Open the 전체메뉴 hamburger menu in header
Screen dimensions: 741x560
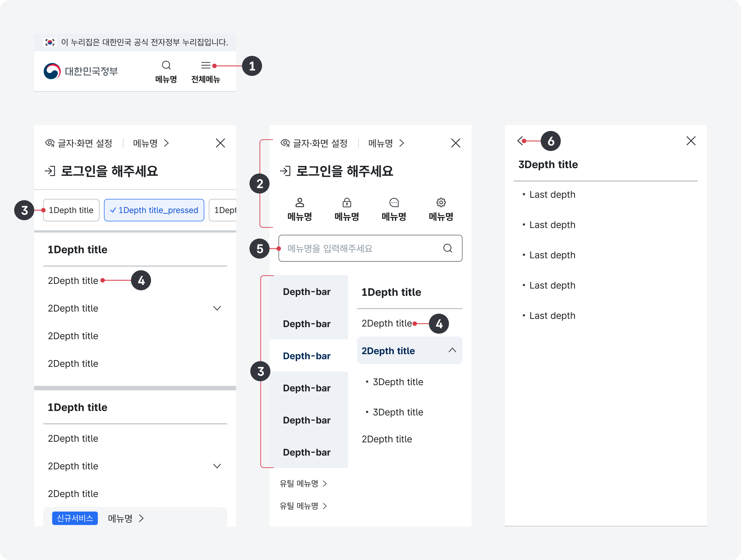click(x=206, y=65)
